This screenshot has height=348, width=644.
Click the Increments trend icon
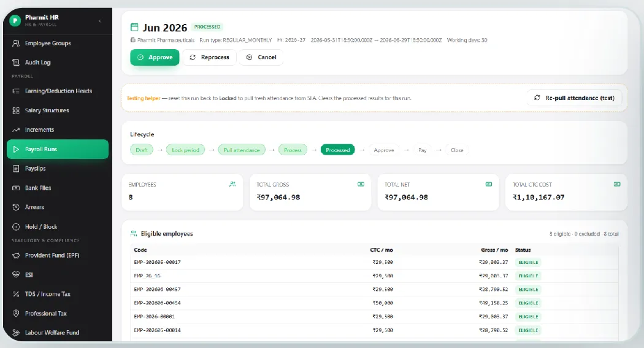coord(16,130)
